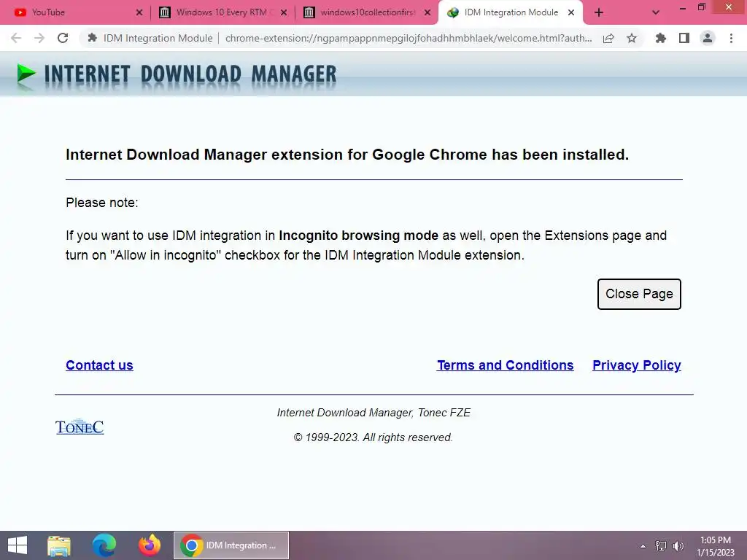Close the IDM Integration Module tab
747x560 pixels.
571,13
